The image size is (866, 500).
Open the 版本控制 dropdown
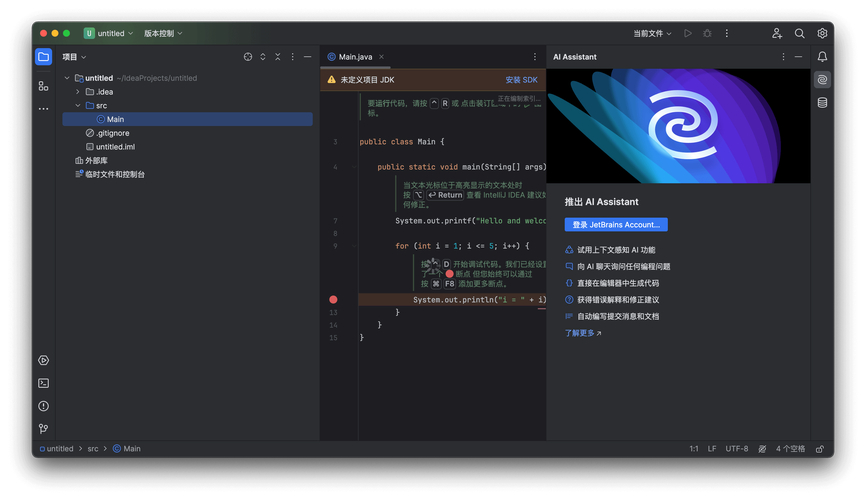click(x=163, y=33)
